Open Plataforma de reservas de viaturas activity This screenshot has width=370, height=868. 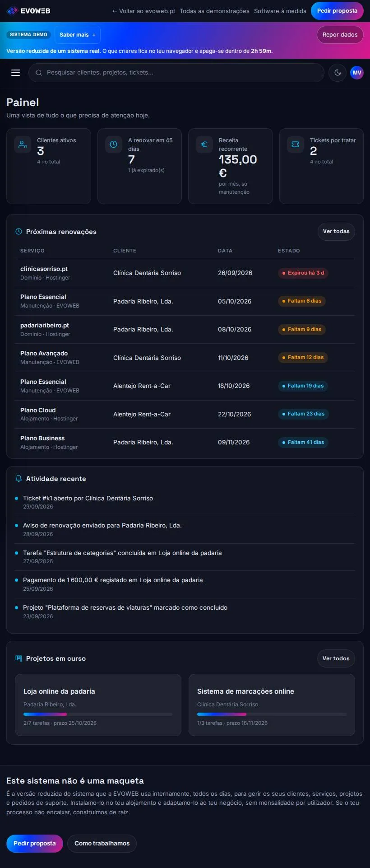185,611
